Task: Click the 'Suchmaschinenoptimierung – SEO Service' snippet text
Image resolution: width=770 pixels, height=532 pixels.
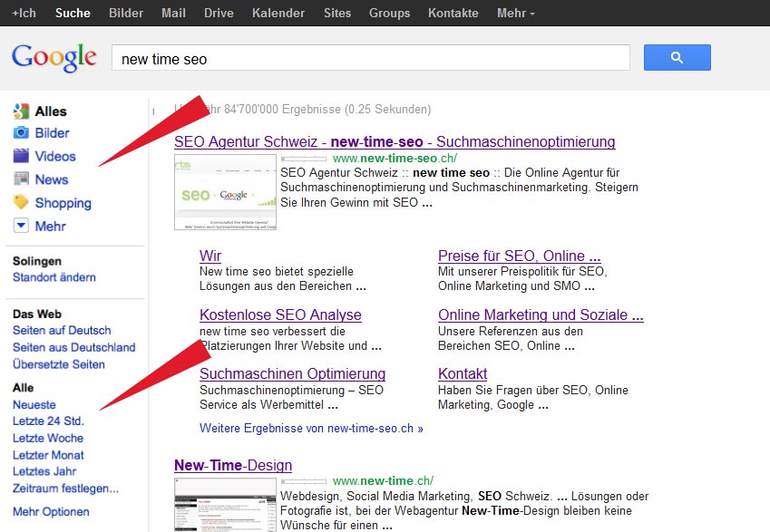Action: coord(291,398)
